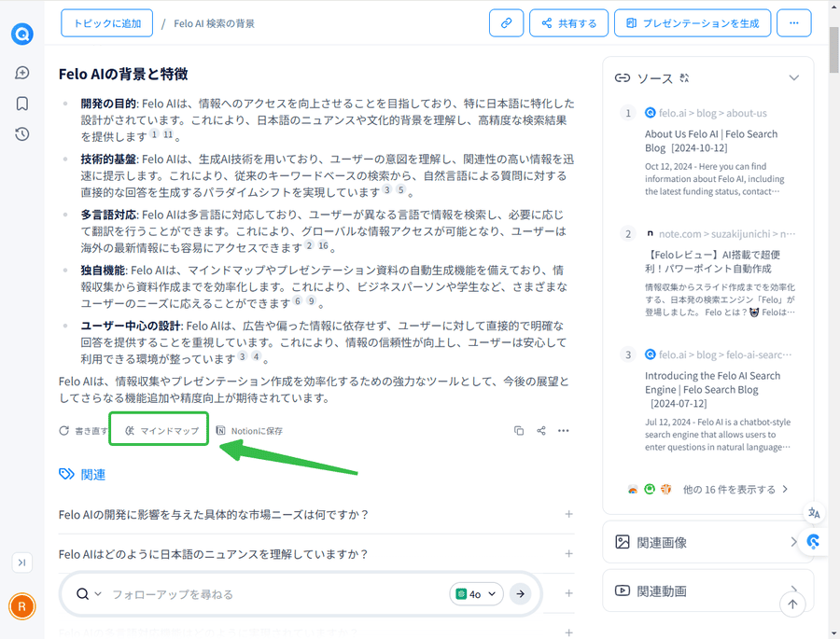This screenshot has width=840, height=639.
Task: Click question text Felo AIはどのように日本語
Action: 213,554
